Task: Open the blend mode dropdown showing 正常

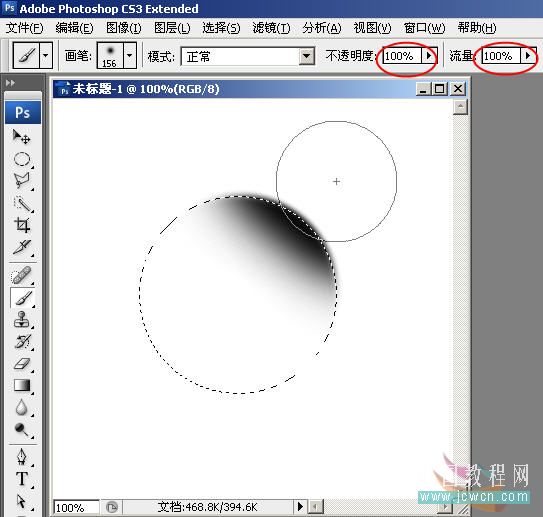Action: pos(248,56)
